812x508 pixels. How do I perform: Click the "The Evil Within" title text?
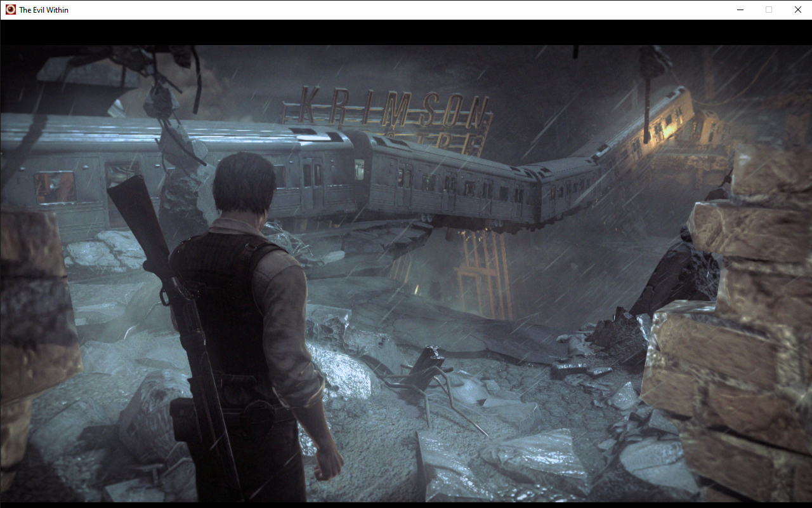pos(44,10)
